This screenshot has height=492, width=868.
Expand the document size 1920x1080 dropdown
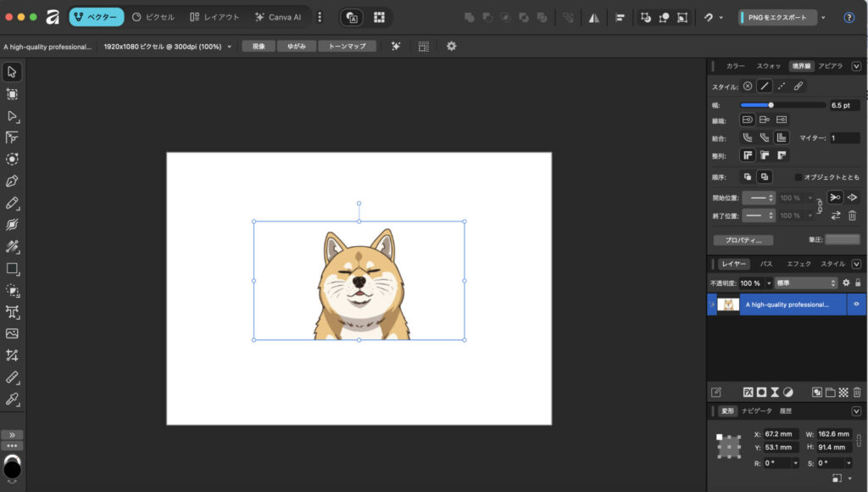(x=229, y=47)
